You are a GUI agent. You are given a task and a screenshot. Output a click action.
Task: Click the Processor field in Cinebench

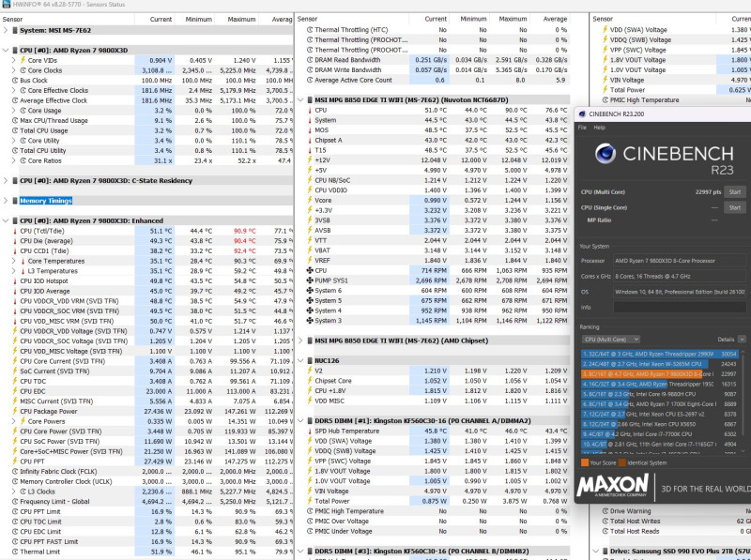[x=680, y=261]
